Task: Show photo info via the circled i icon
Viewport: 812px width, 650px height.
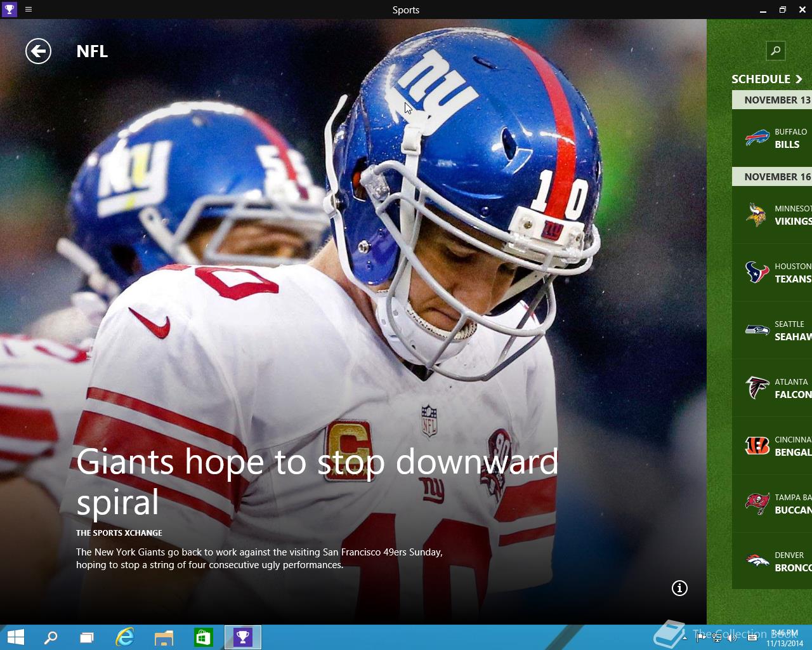Action: click(679, 588)
